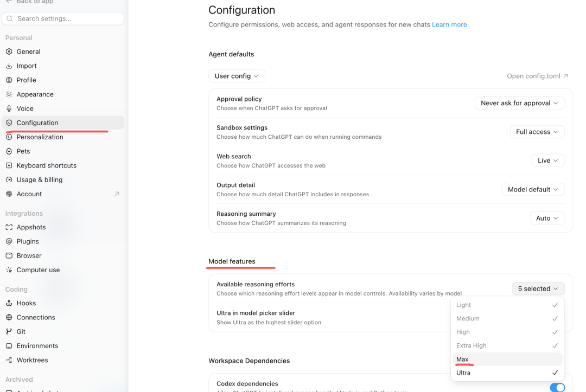Go Back to app
586x392 pixels.
pos(30,2)
